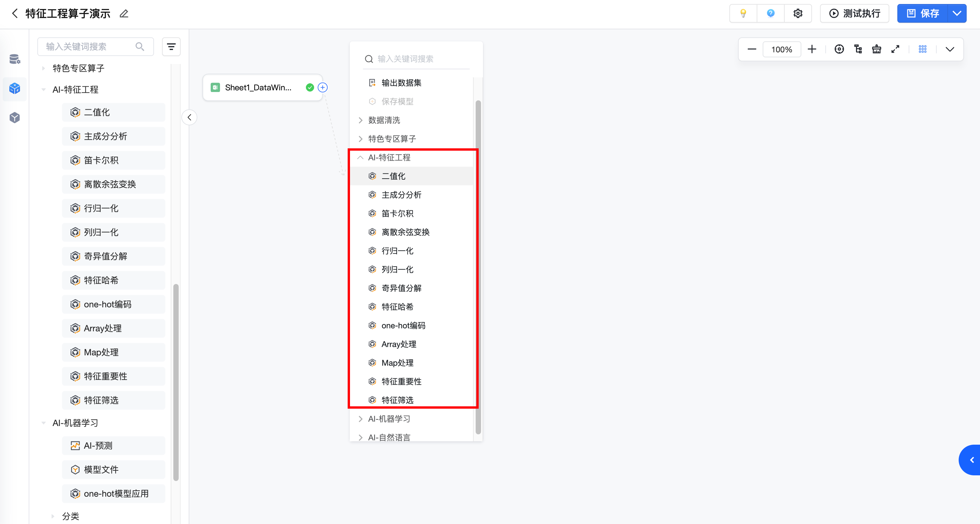The width and height of the screenshot is (980, 524).
Task: Click the edit pencil beside the title
Action: 124,14
